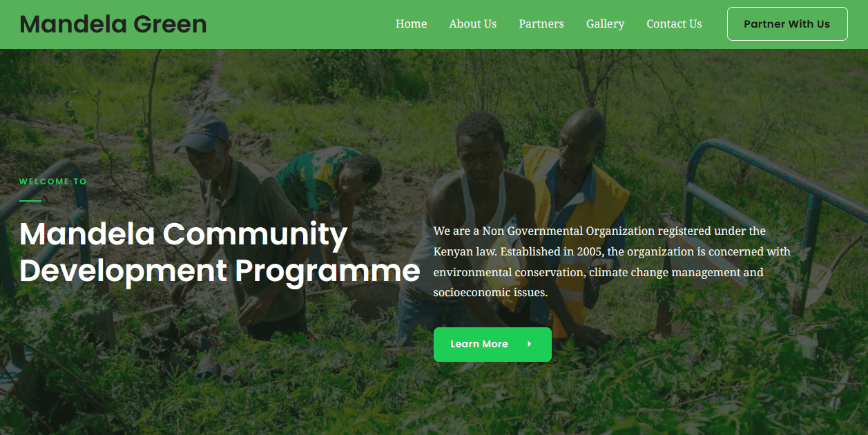868x435 pixels.
Task: Click the man in the yellow safety vest
Action: pos(577,207)
